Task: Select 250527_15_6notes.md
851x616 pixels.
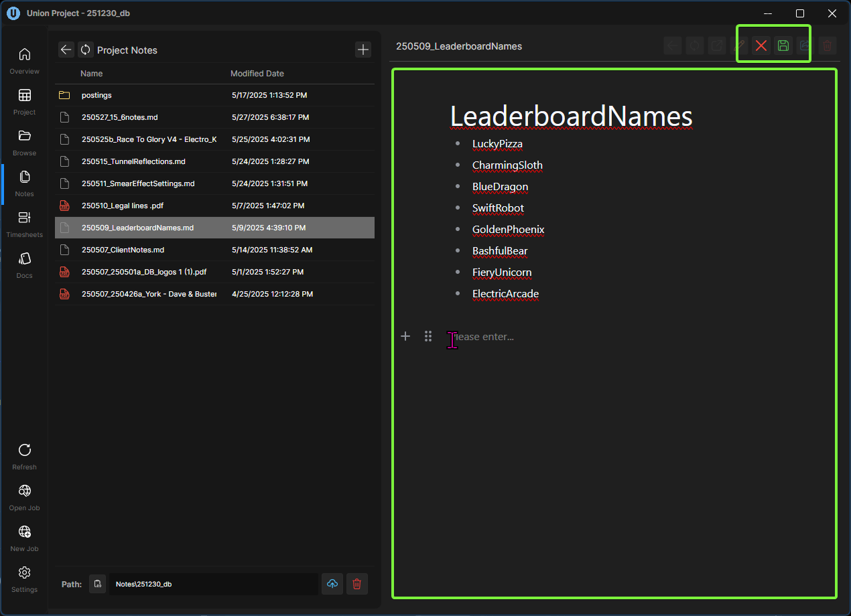Action: (x=214, y=117)
